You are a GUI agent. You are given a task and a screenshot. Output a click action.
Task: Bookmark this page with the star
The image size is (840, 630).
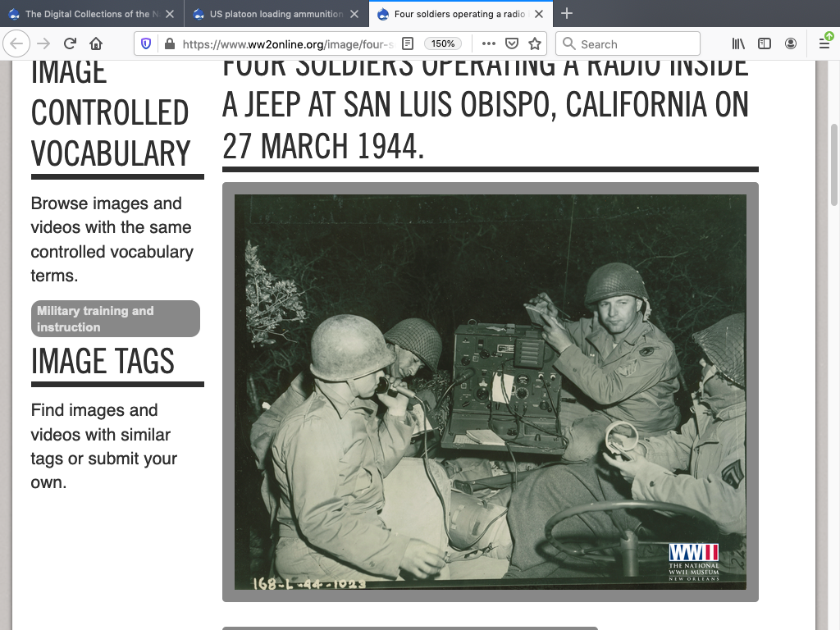tap(535, 44)
